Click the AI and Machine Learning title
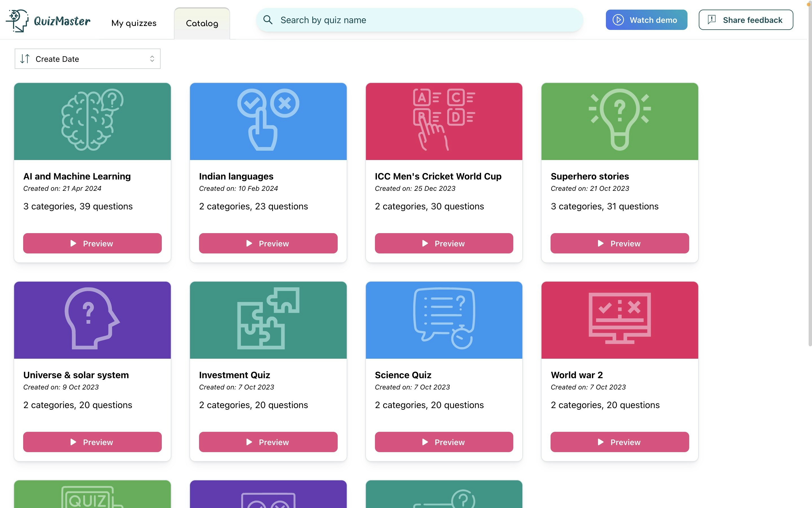Viewport: 812px width, 508px height. [77, 176]
